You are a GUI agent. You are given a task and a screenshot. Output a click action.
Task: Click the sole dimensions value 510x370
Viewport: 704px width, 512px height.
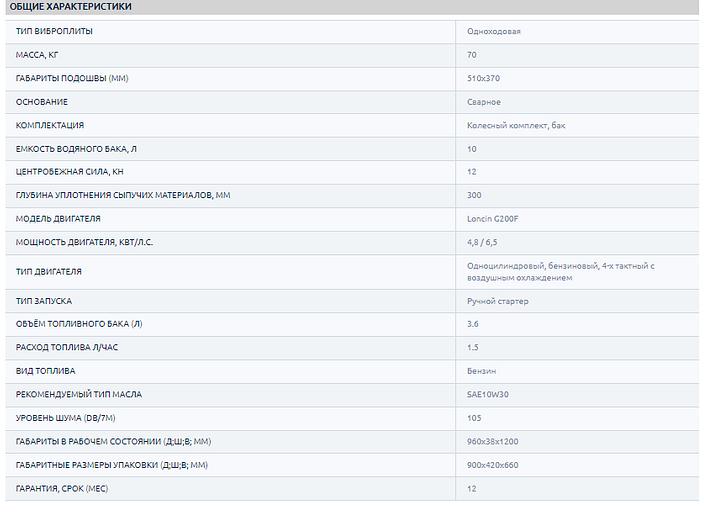coord(484,78)
